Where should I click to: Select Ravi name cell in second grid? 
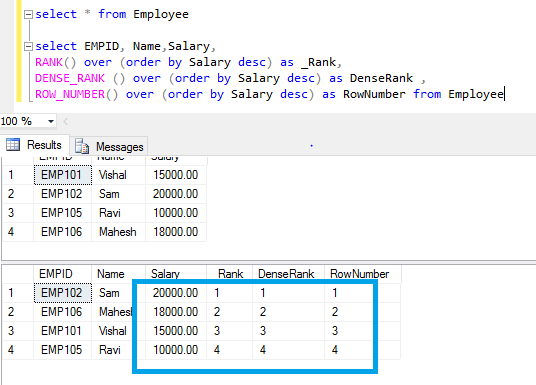tap(119, 350)
